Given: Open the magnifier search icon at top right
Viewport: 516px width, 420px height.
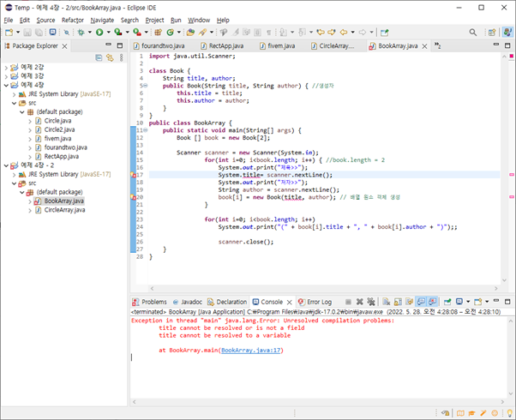Looking at the screenshot, I should pyautogui.click(x=473, y=33).
